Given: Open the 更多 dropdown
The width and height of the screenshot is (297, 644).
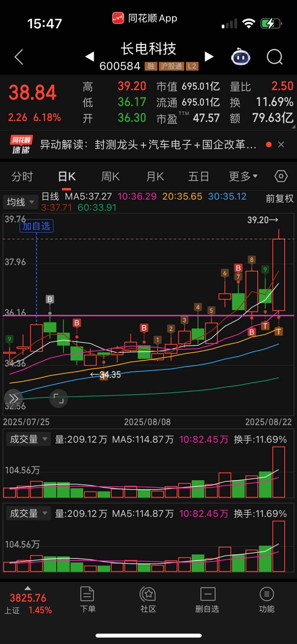Looking at the screenshot, I should [243, 177].
